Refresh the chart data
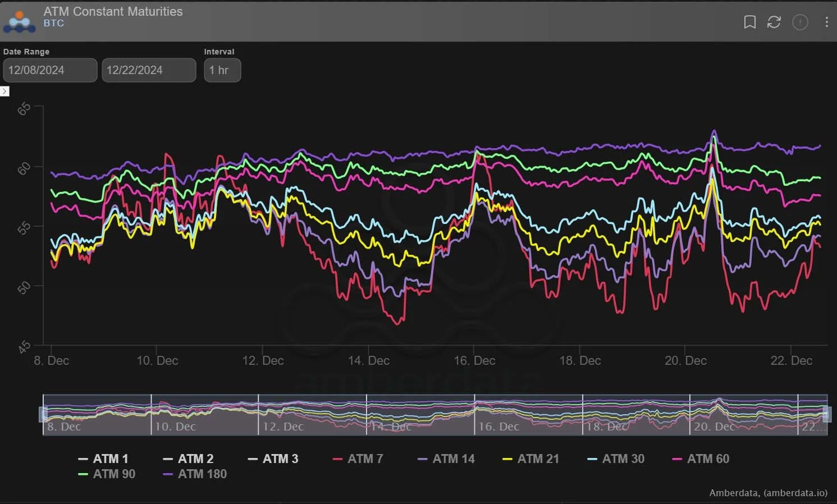 pyautogui.click(x=774, y=22)
